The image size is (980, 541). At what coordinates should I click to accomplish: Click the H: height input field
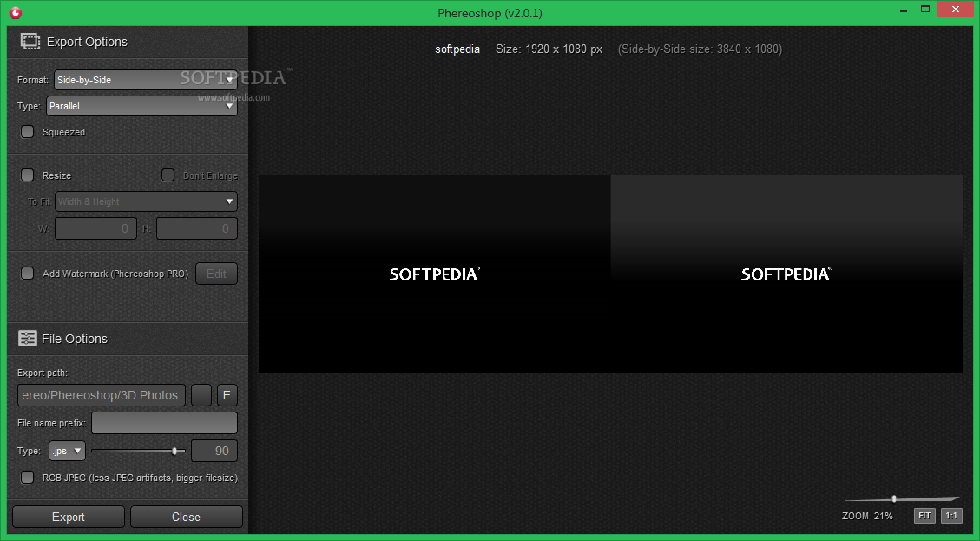(x=197, y=228)
